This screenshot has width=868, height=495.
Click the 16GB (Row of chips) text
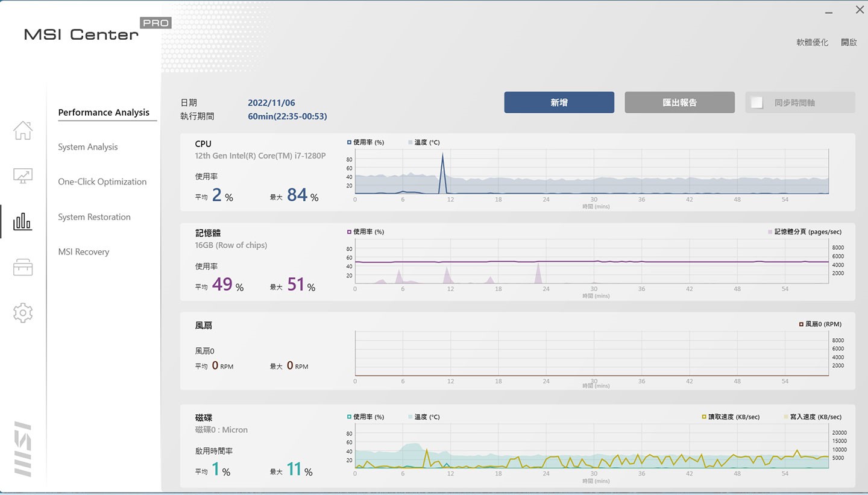coord(231,245)
